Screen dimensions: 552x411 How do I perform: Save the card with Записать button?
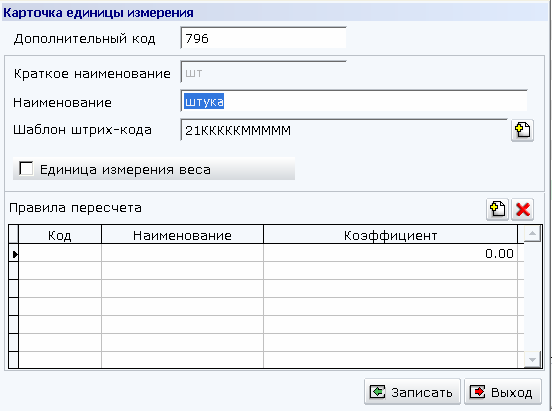[x=412, y=392]
